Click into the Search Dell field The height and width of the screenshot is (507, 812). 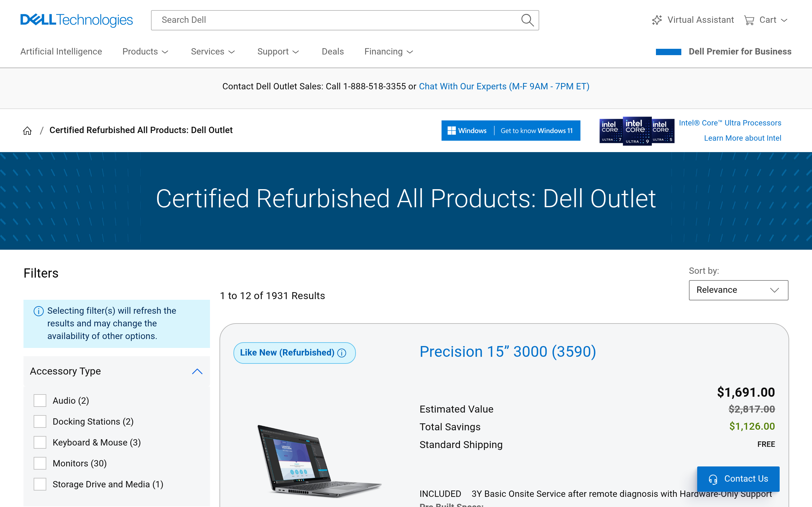point(336,20)
